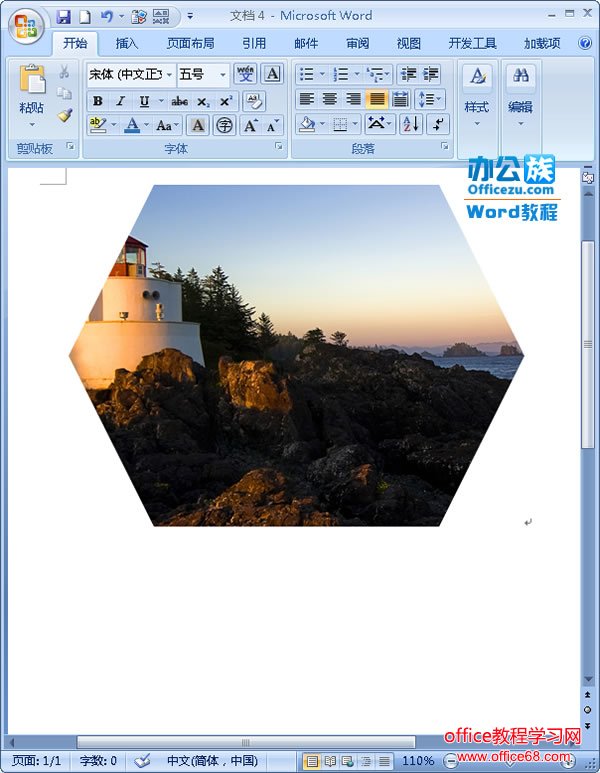Toggle Superscript formatting
The image size is (600, 773).
(x=226, y=101)
